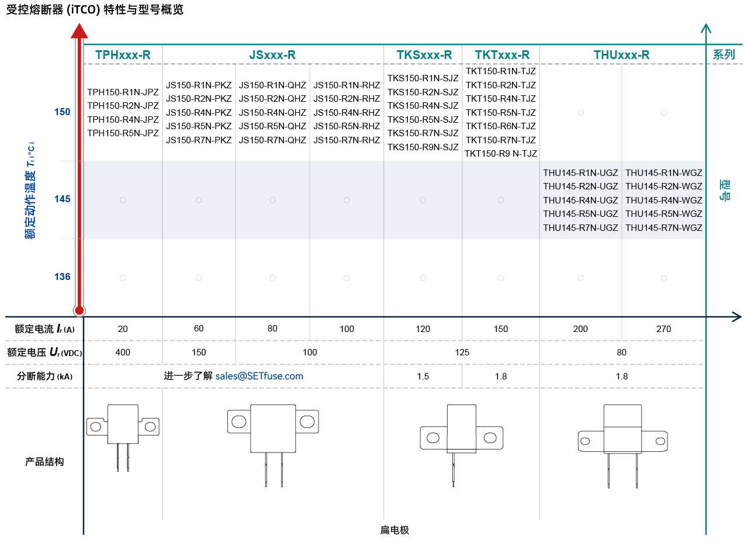Click model TKS150-R9N-SJZ

coord(423,147)
